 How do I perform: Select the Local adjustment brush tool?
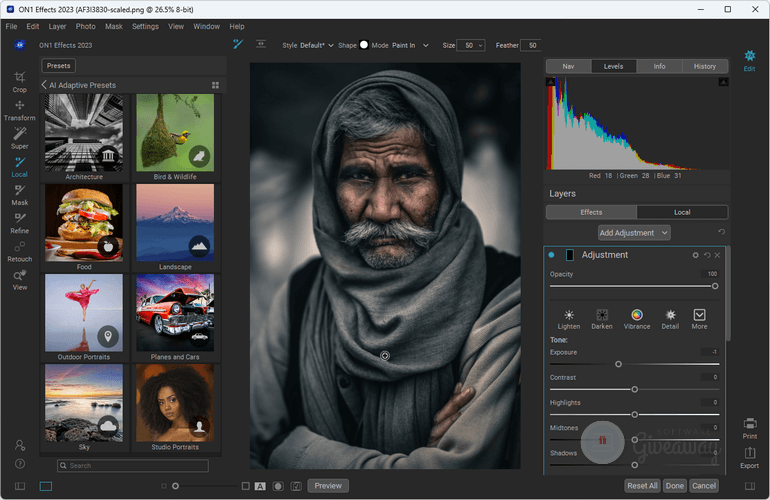click(x=20, y=167)
